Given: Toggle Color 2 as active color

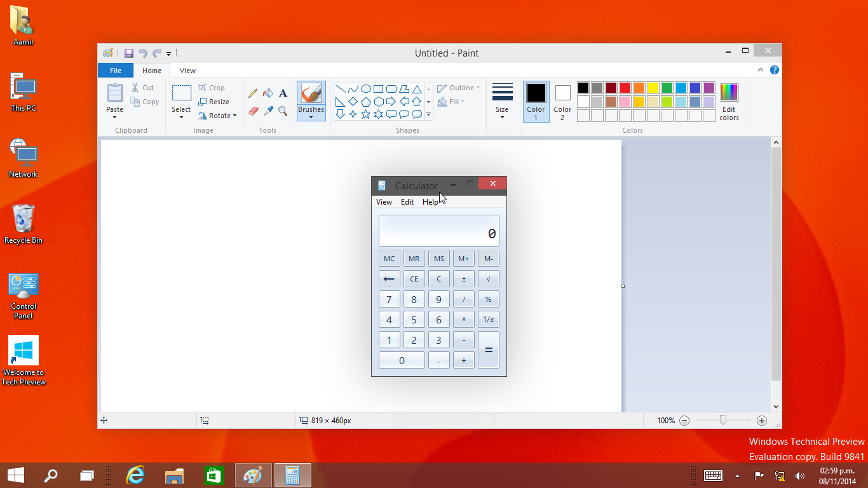Looking at the screenshot, I should tap(562, 102).
